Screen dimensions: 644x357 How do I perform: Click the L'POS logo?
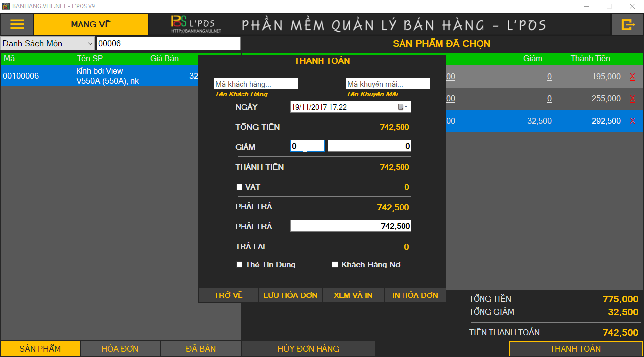196,24
